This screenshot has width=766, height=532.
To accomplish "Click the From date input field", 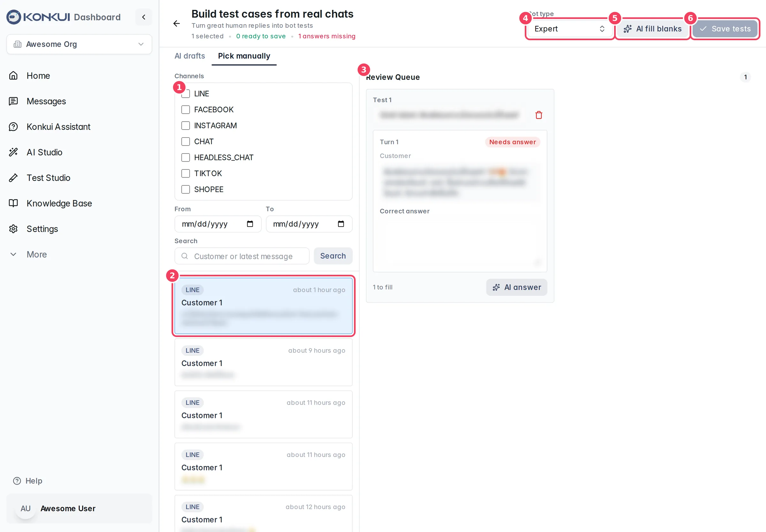I will point(218,224).
